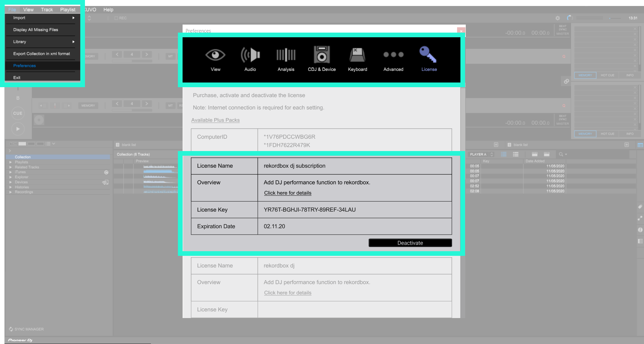Image resolution: width=644 pixels, height=344 pixels.
Task: Expand the Histories tree item
Action: pyautogui.click(x=11, y=187)
